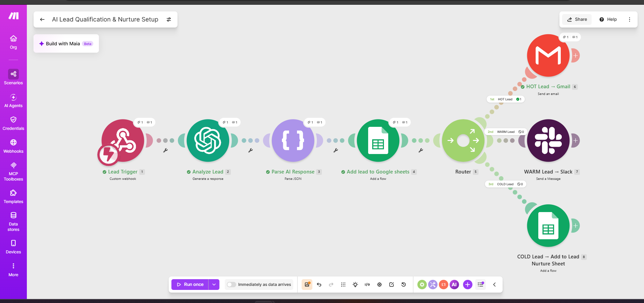Toggle the scheduling switch on
The image size is (644, 303).
pos(231,285)
